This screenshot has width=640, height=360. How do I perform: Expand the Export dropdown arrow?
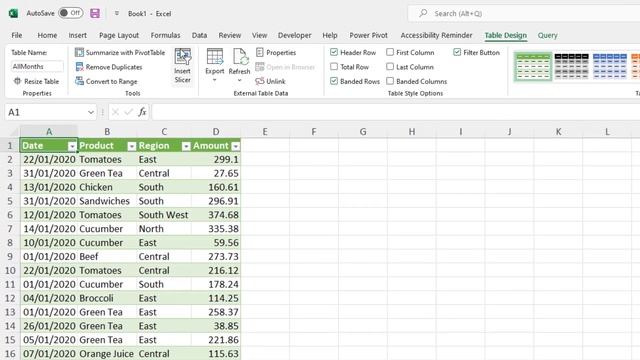pos(215,80)
